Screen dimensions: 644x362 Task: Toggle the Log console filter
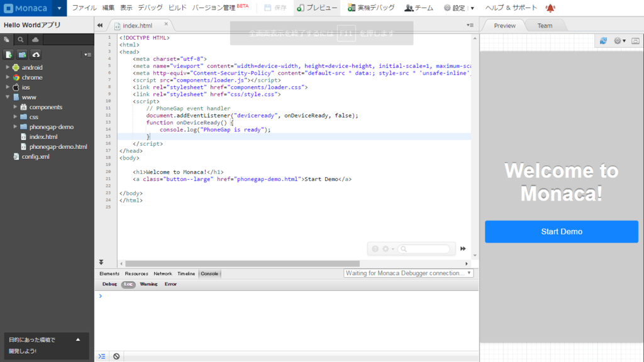click(128, 285)
